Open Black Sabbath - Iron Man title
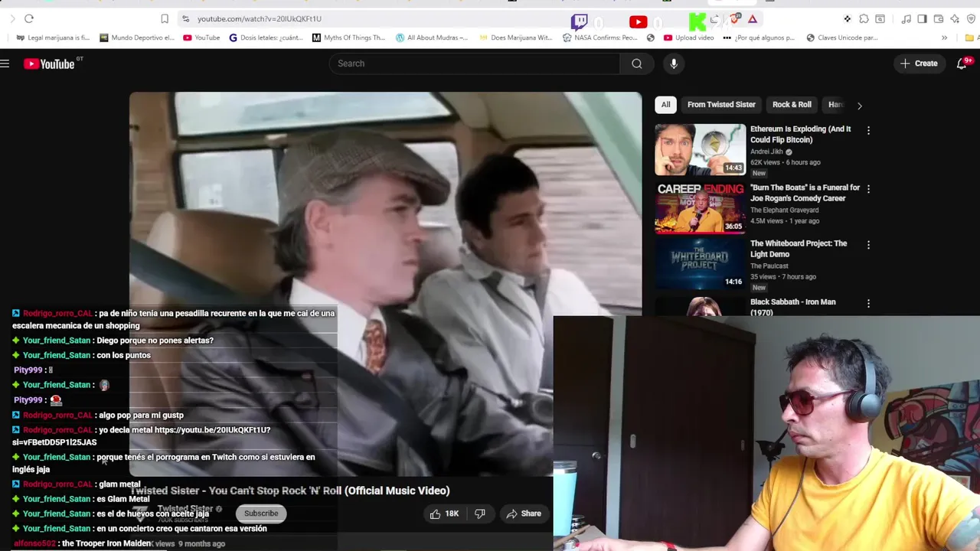The image size is (980, 551). pyautogui.click(x=792, y=307)
